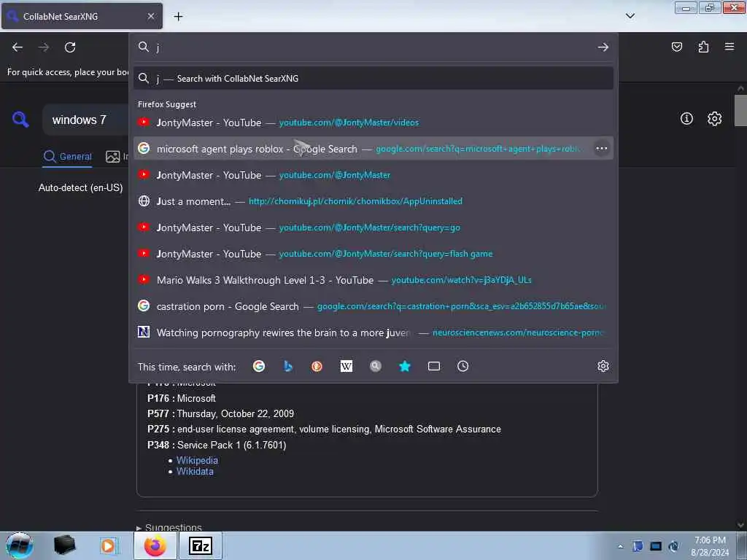Open Save to Pocket
The height and width of the screenshot is (560, 747).
[x=676, y=47]
